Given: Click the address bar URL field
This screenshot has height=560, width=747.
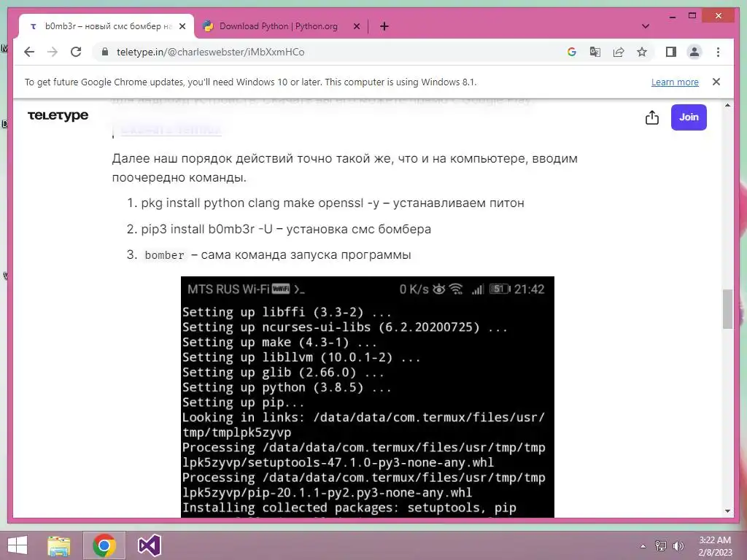Looking at the screenshot, I should tap(329, 52).
